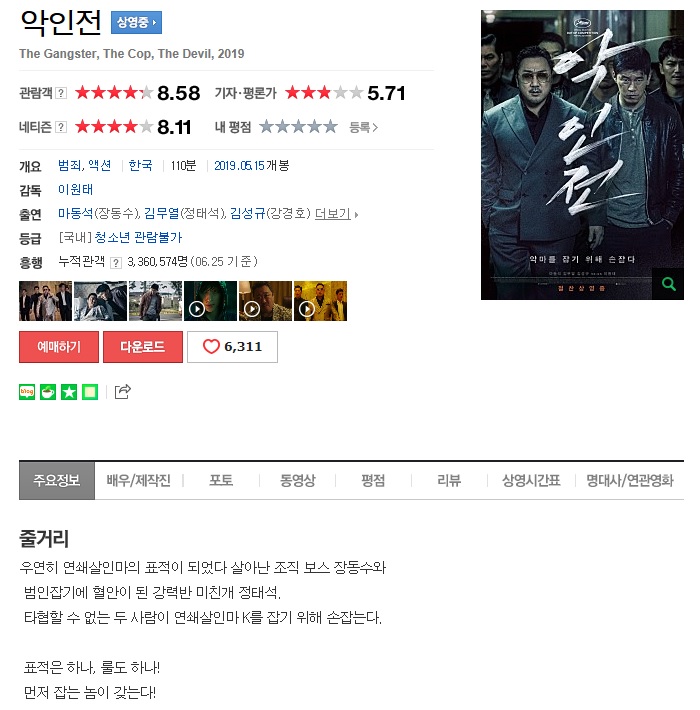This screenshot has width=700, height=710.
Task: Switch to the 배우/제작진 tab
Action: [139, 480]
